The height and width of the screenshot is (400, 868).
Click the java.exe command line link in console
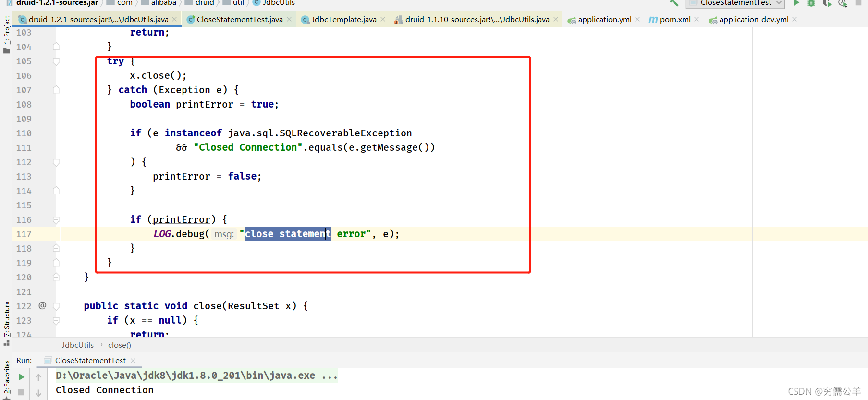click(x=196, y=376)
